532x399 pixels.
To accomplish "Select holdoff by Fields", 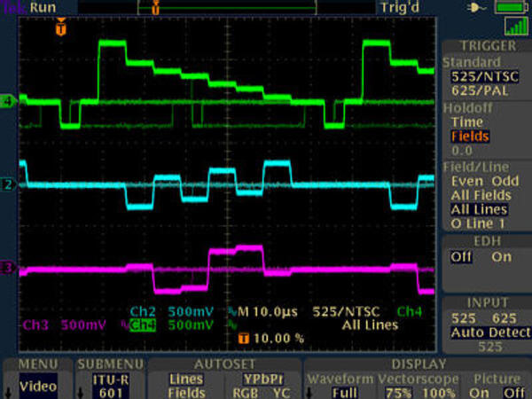I will pos(470,137).
